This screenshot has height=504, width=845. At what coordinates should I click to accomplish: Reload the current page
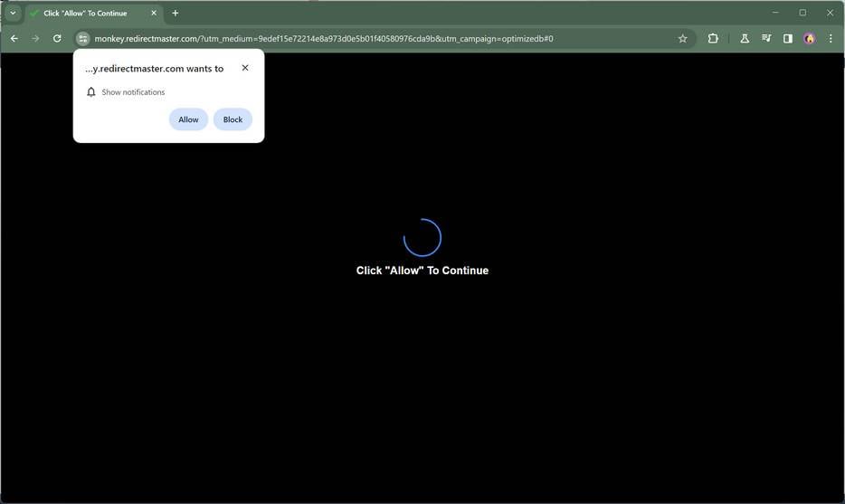57,38
